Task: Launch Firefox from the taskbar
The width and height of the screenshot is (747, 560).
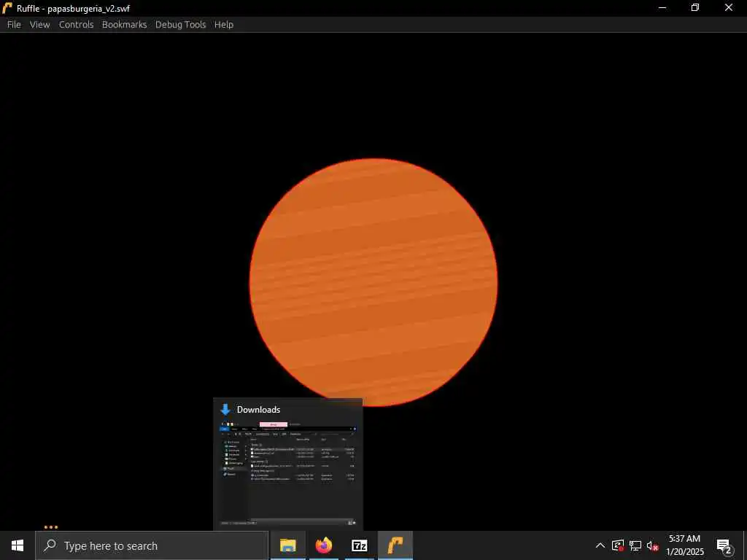Action: (x=323, y=545)
